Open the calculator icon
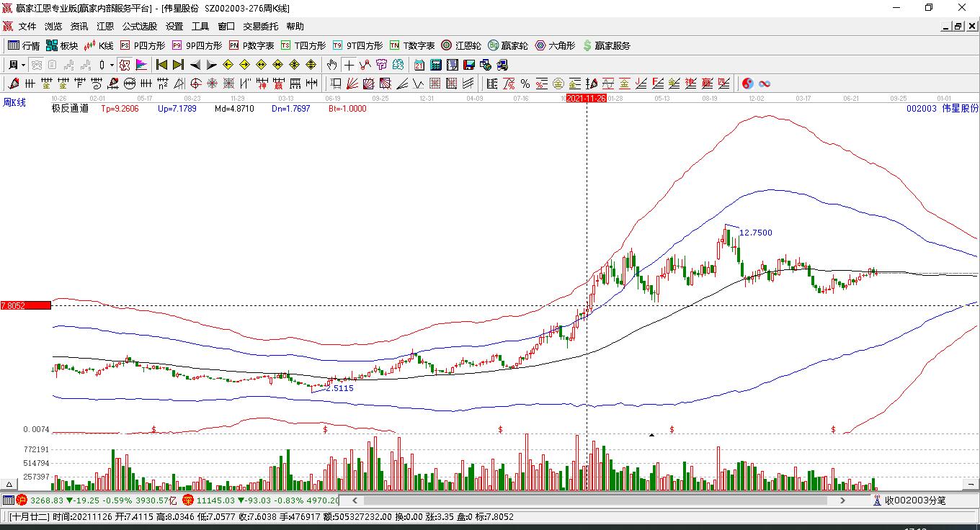The image size is (980, 530). (436, 65)
